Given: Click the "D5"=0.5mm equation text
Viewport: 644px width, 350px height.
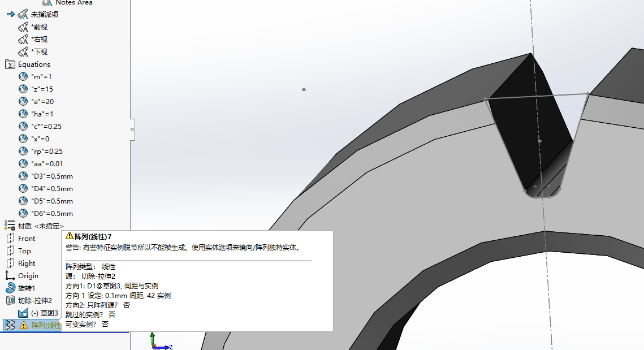Looking at the screenshot, I should [x=52, y=201].
